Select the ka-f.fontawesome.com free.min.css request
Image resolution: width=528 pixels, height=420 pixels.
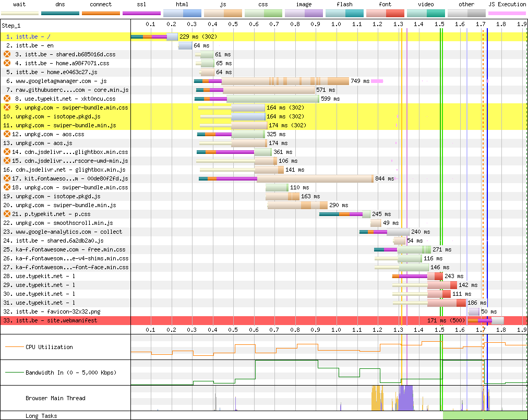(x=64, y=249)
